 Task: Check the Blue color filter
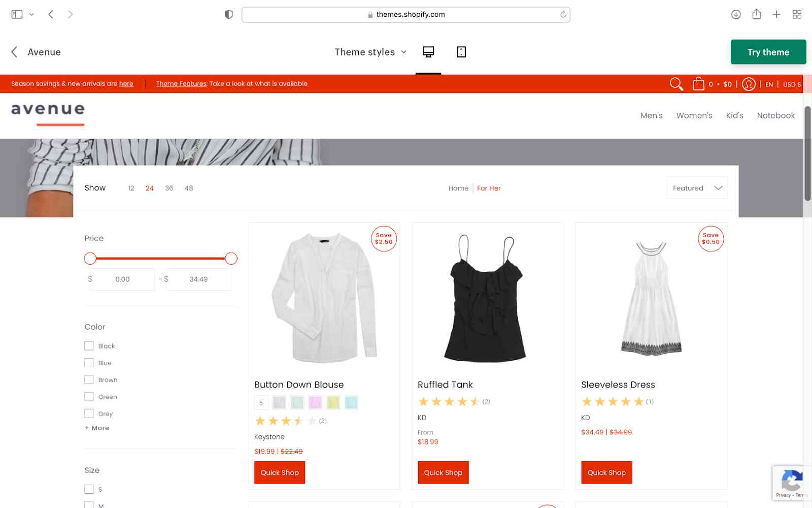pos(89,363)
